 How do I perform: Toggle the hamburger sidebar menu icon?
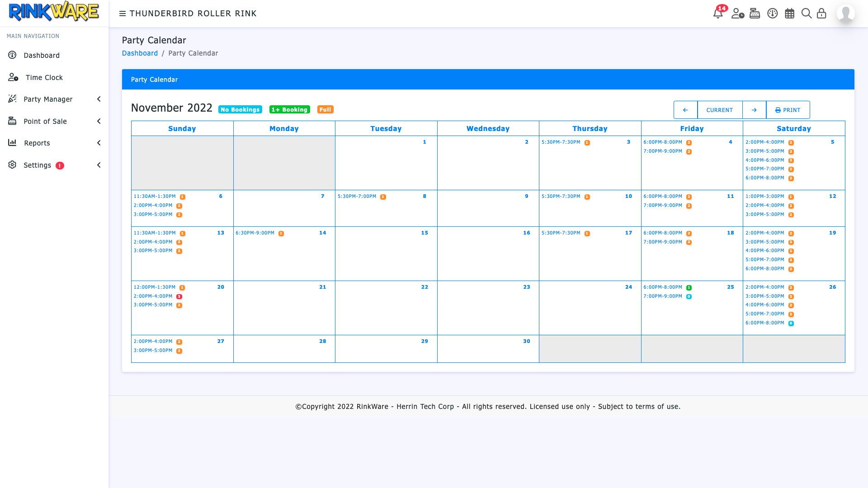tap(122, 14)
